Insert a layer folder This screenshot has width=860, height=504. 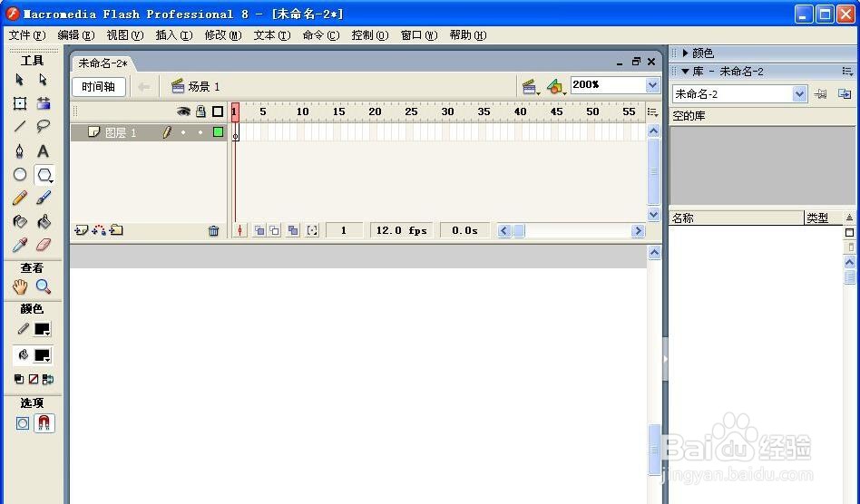(x=116, y=230)
